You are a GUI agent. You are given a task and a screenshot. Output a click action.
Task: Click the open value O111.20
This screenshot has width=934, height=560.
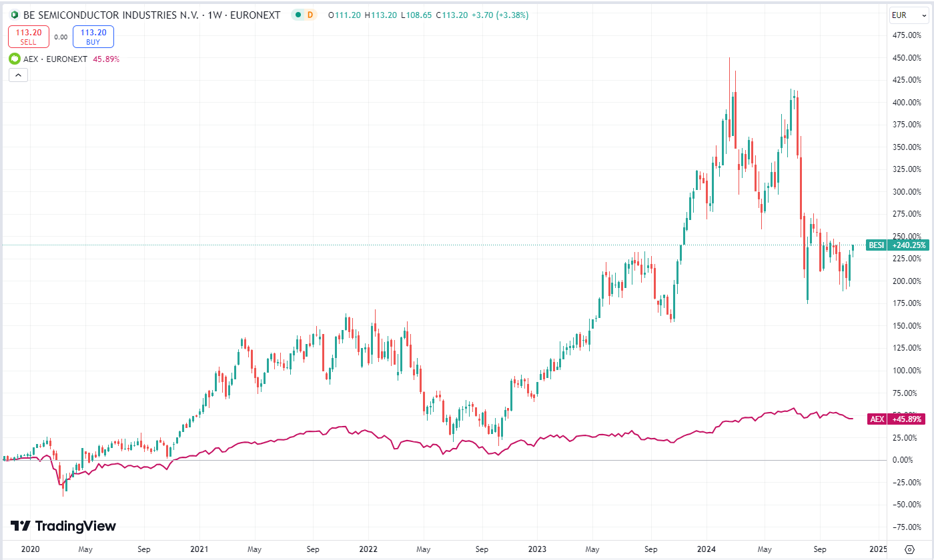point(346,15)
